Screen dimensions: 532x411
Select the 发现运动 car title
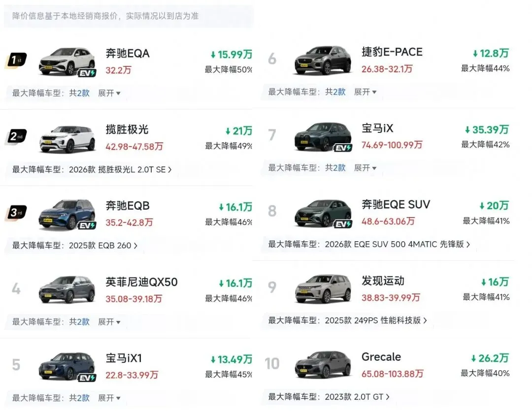[383, 281]
